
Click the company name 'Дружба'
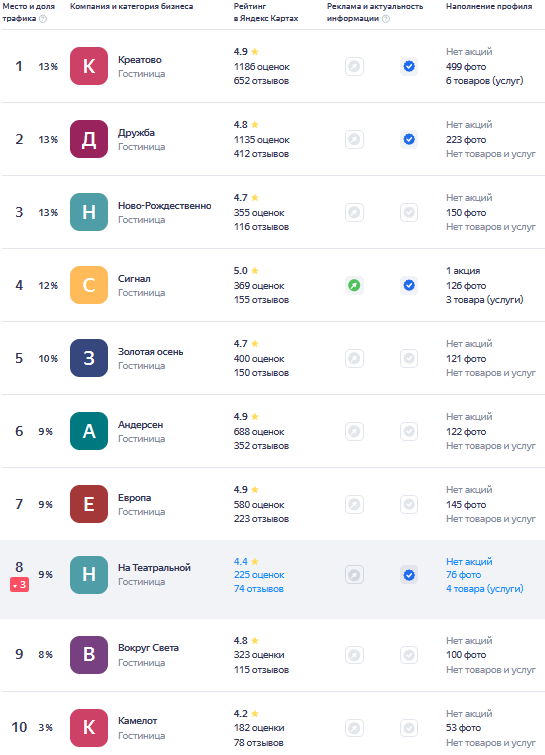pos(136,133)
